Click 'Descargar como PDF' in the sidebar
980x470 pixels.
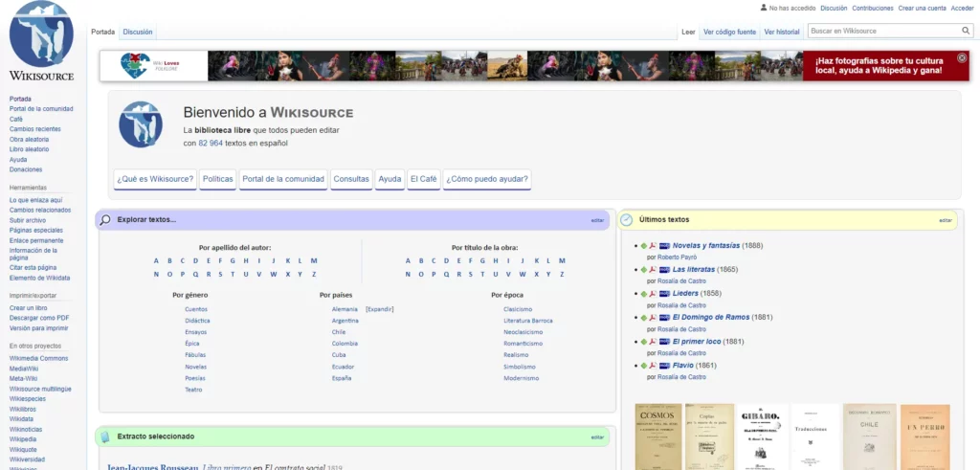tap(38, 318)
